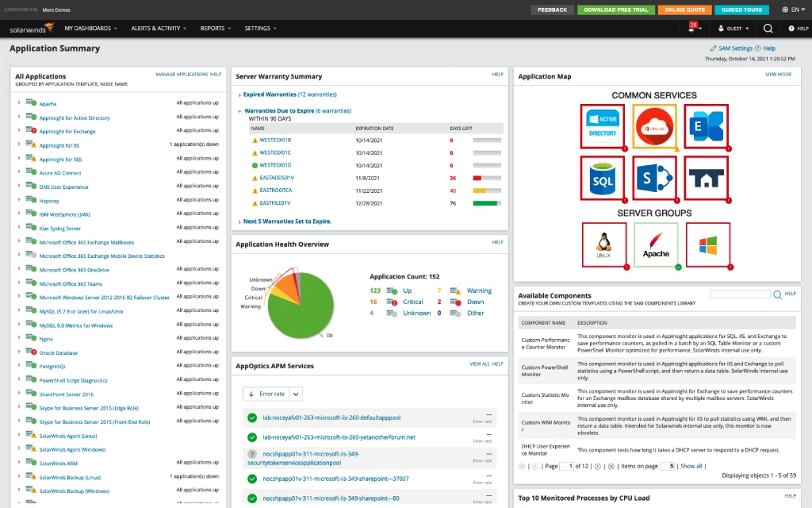Select the SharePoint icon in Common Services
Viewport: 812px width, 508px height.
[655, 179]
